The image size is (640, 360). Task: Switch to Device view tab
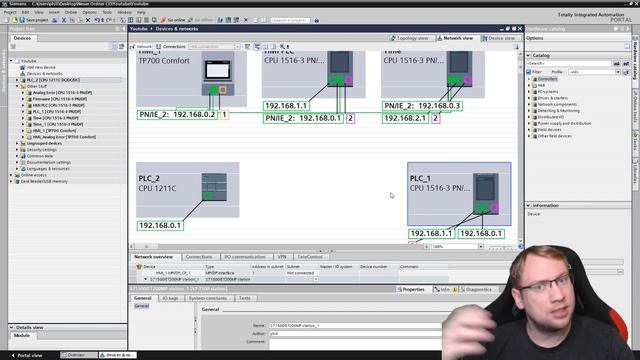498,38
